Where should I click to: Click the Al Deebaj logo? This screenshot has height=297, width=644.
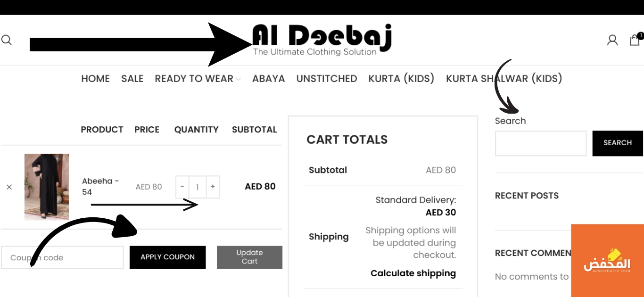pos(322,40)
